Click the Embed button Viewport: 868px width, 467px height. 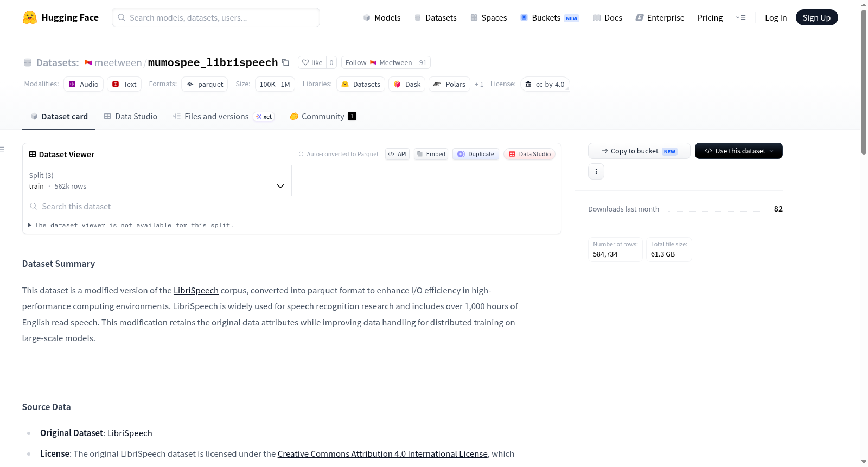click(x=431, y=154)
